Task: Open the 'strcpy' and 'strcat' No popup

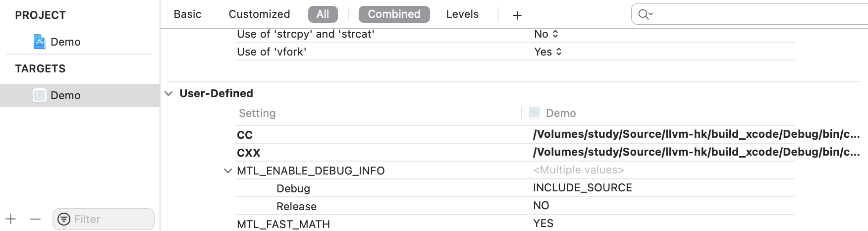Action: coord(546,34)
